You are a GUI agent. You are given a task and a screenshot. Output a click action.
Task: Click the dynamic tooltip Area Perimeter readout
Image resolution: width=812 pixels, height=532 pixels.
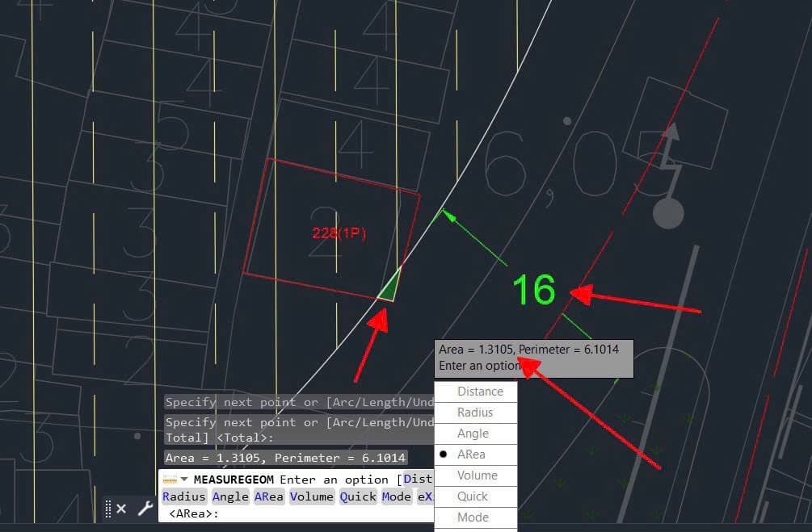(x=528, y=350)
